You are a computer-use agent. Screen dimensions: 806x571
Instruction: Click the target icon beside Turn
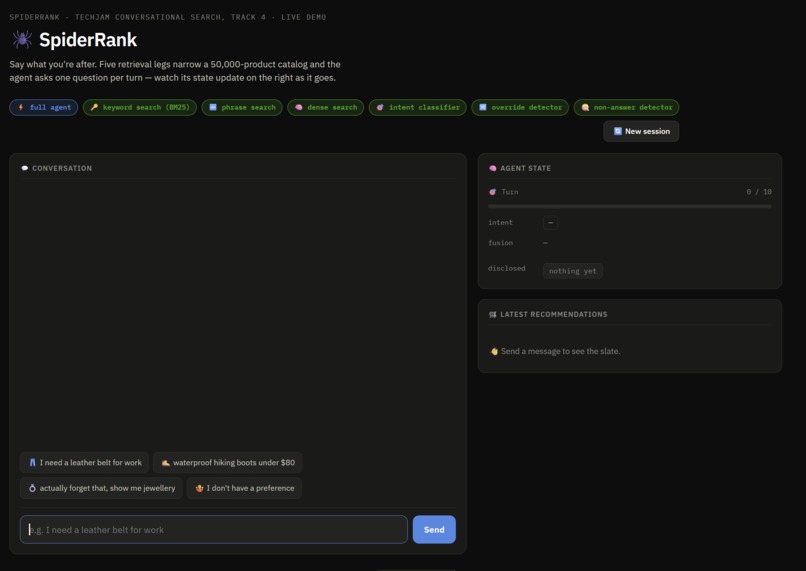[x=492, y=192]
